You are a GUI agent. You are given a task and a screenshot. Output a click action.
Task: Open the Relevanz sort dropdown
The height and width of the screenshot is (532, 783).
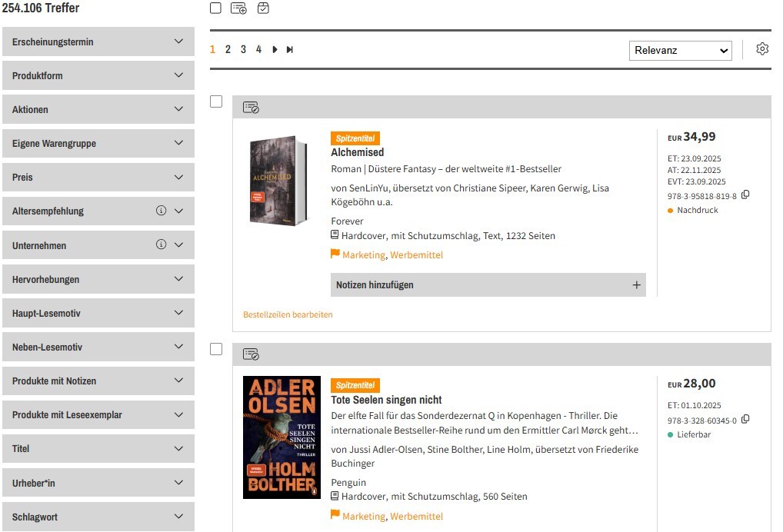click(680, 51)
